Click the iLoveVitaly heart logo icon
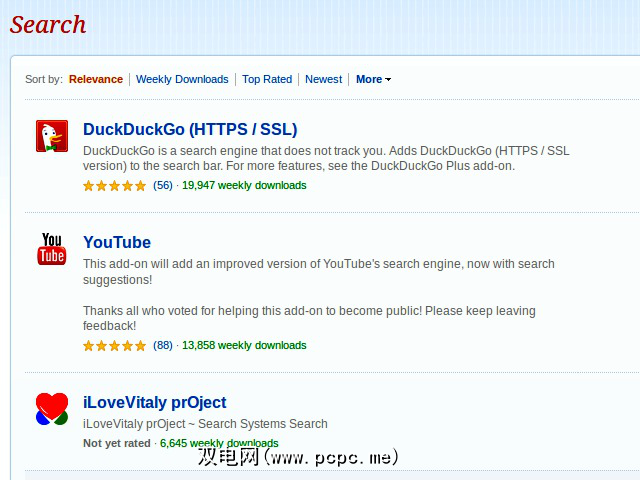 point(52,409)
